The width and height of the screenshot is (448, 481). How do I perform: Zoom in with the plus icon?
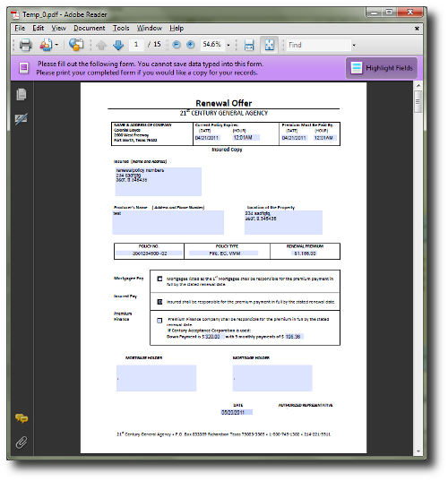coord(190,45)
